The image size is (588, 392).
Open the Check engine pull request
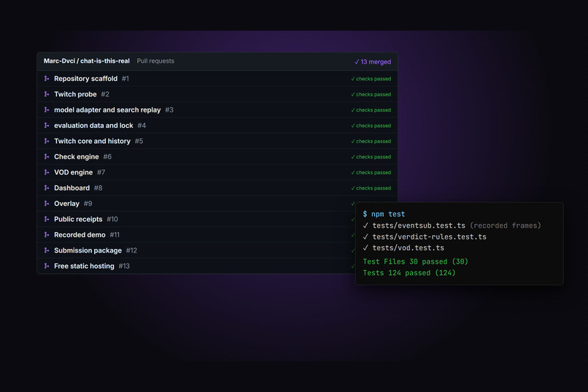coord(77,157)
